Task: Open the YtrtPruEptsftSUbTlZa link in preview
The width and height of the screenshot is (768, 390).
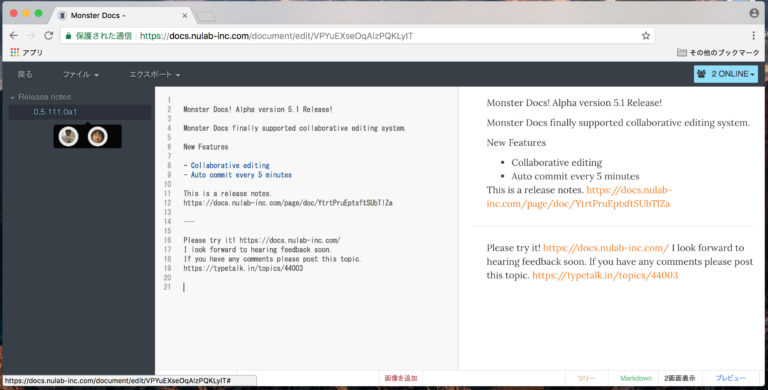Action: pyautogui.click(x=578, y=203)
